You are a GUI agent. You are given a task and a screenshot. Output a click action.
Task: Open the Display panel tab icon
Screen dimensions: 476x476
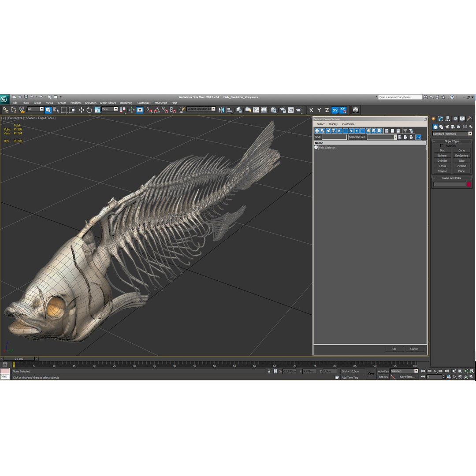pos(462,119)
